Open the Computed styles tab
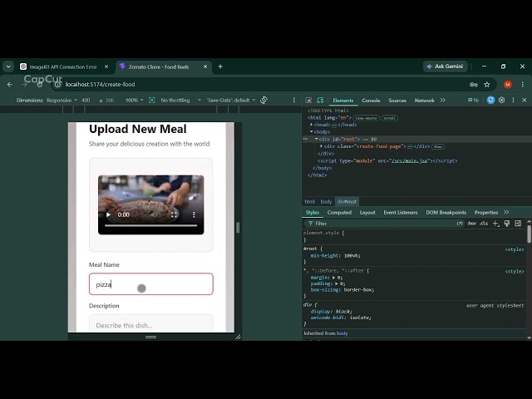Screen dimensions: 532x399 [339, 213]
